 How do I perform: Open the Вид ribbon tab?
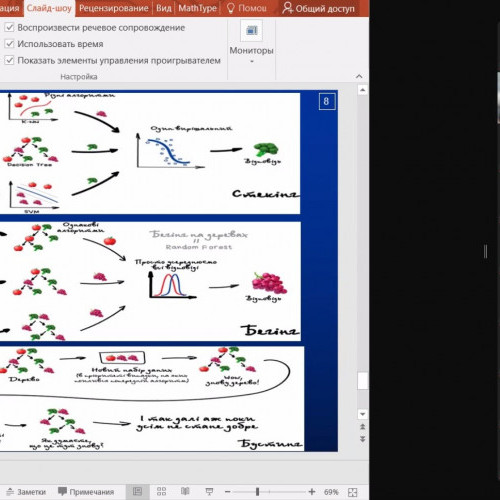pos(164,8)
